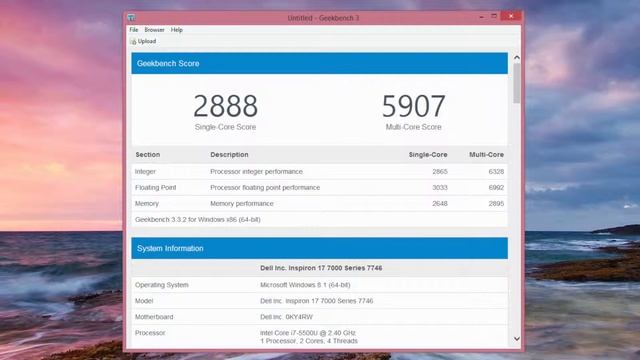640x360 pixels.
Task: Click the Multi-Core column header
Action: [486, 155]
